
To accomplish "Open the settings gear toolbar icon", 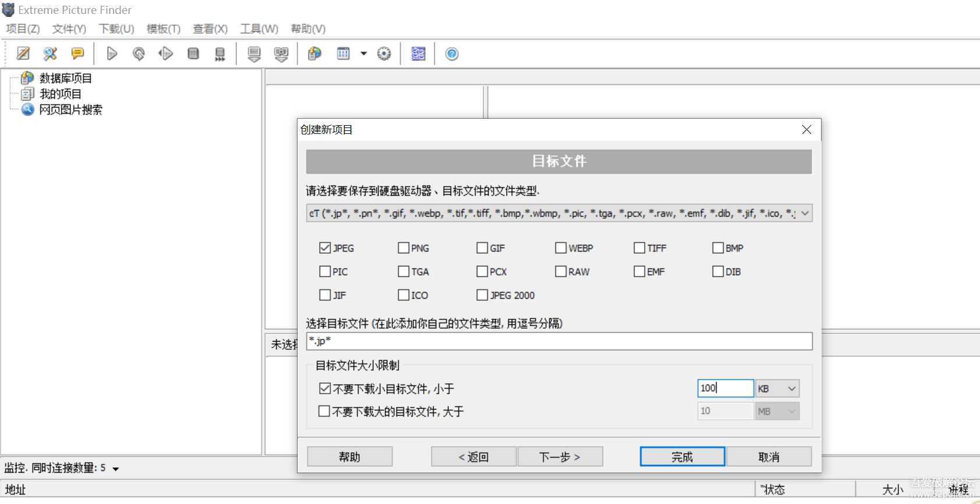I will tap(384, 54).
